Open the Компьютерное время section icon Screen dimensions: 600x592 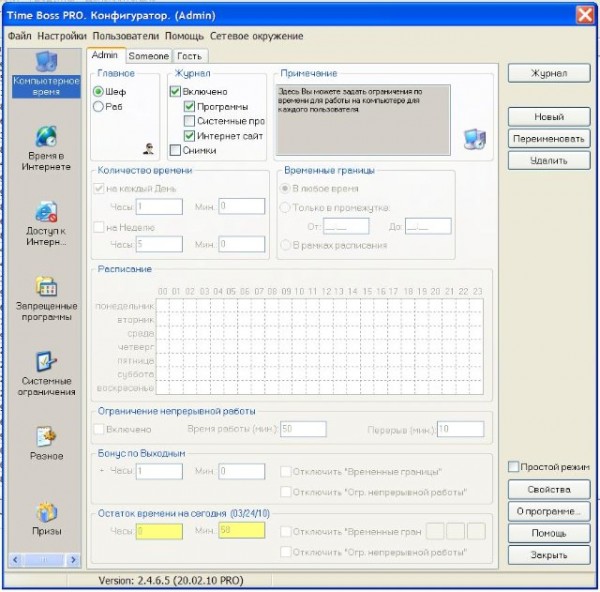pos(46,61)
